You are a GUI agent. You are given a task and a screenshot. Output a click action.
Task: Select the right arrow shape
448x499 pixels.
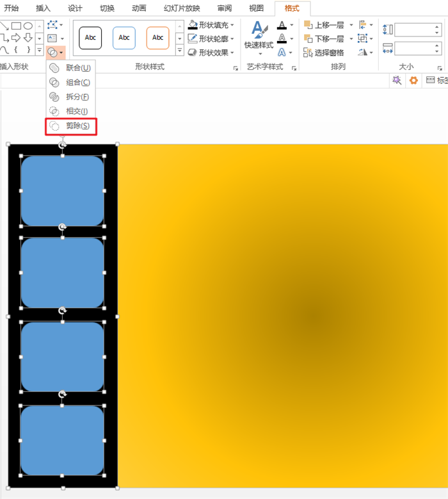(x=16, y=38)
